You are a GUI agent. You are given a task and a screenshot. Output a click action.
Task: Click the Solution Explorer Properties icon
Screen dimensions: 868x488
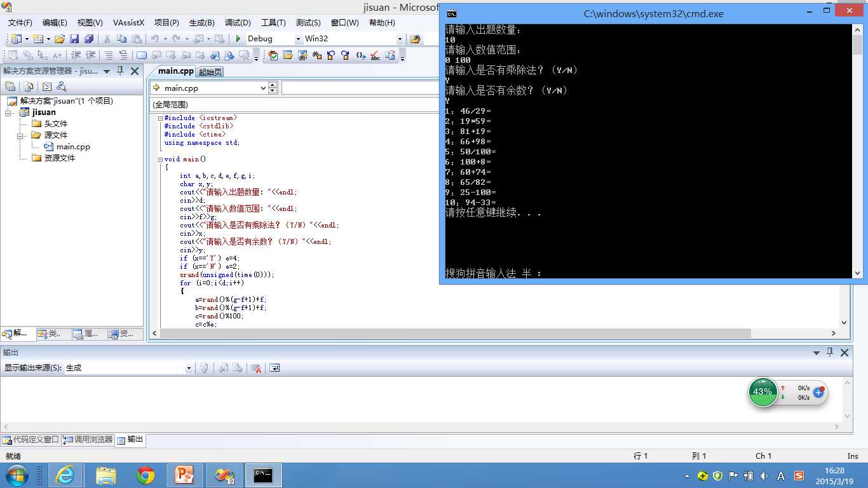point(10,86)
